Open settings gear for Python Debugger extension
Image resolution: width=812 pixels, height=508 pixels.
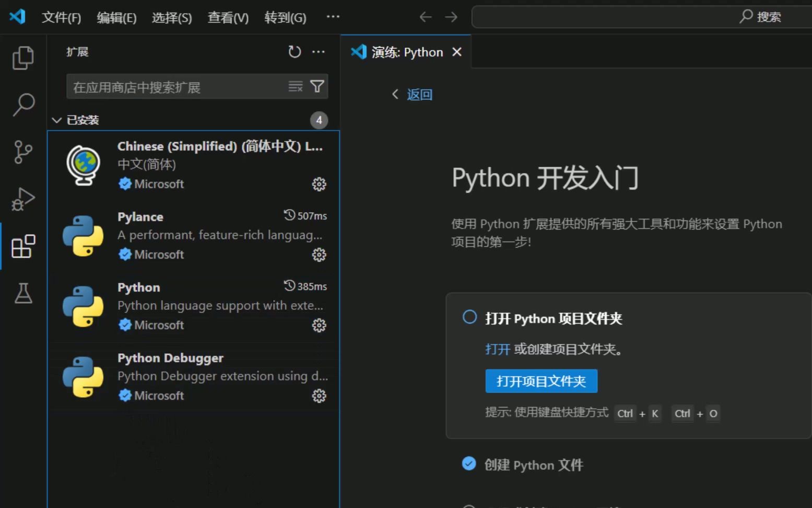click(x=319, y=396)
